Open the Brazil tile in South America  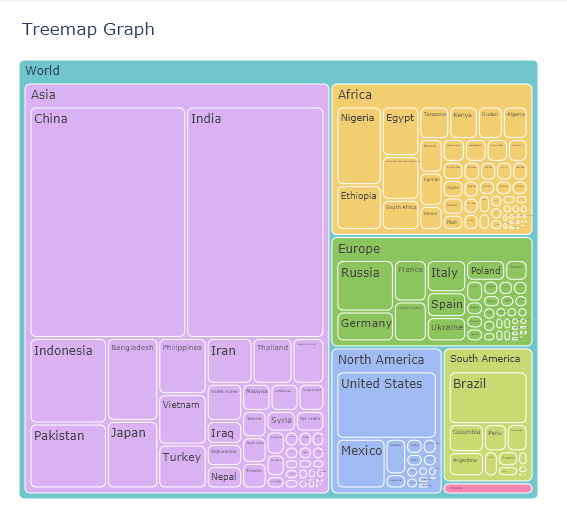(x=488, y=397)
